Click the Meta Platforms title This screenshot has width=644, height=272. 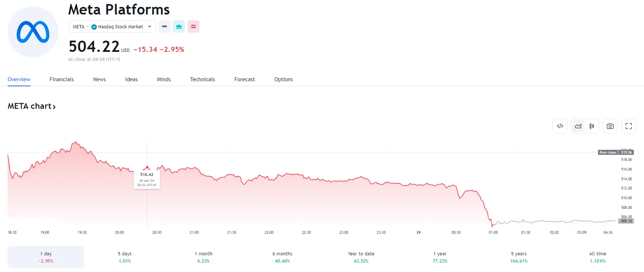pyautogui.click(x=119, y=9)
